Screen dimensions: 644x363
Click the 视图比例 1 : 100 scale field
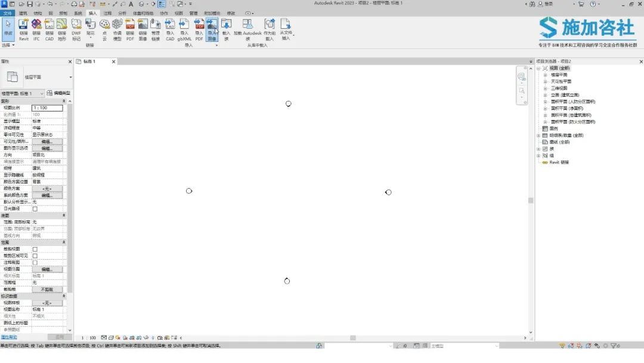(x=47, y=108)
